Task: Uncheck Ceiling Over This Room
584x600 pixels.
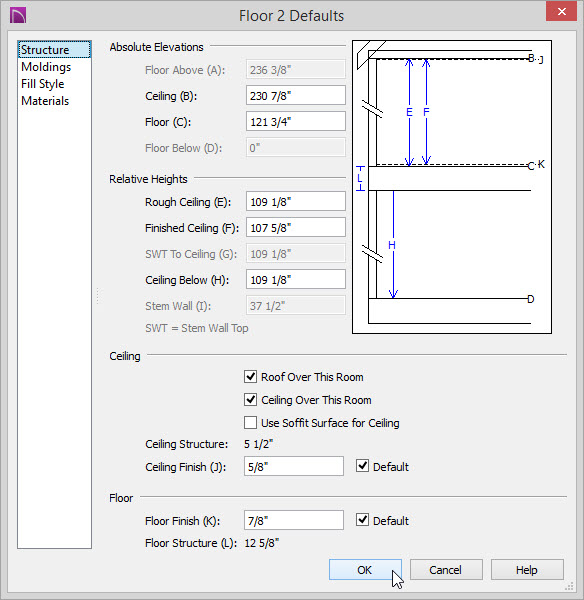Action: tap(250, 400)
